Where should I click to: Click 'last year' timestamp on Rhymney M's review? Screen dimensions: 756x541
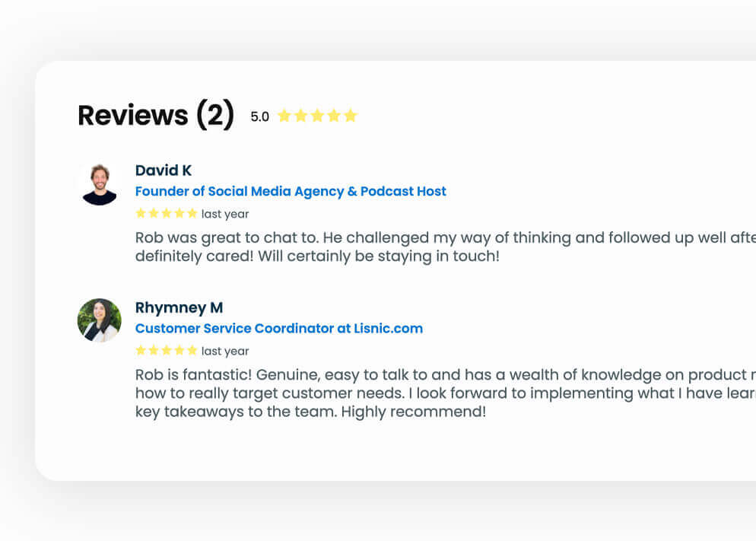[225, 352]
